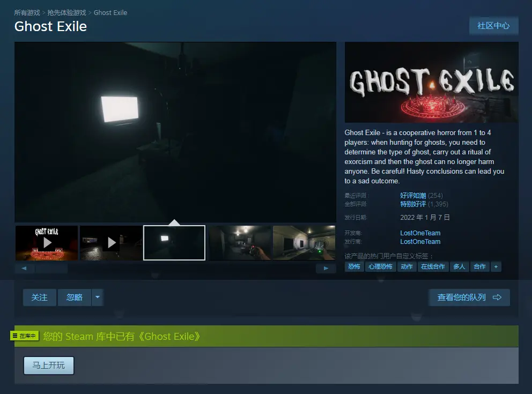Add a tag with the plus button
This screenshot has height=394, width=532.
tap(496, 266)
